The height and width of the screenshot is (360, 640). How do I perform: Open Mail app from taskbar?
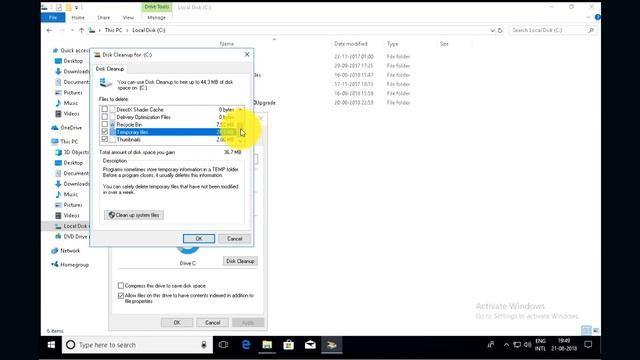click(x=310, y=345)
